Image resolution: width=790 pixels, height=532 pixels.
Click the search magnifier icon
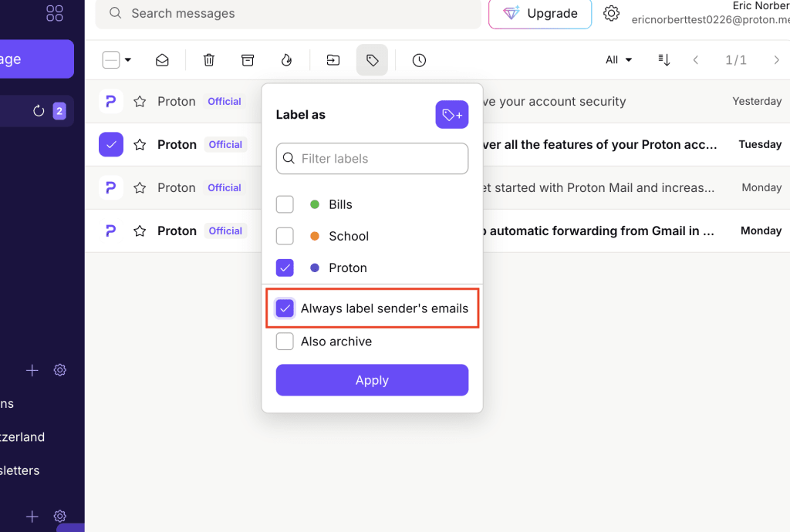(116, 13)
